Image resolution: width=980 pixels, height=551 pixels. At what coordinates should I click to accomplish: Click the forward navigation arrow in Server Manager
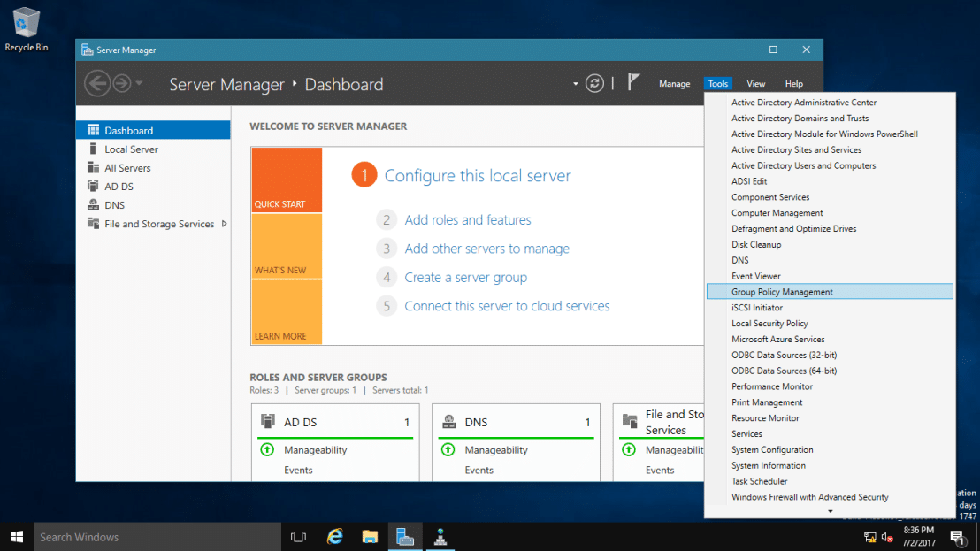122,83
